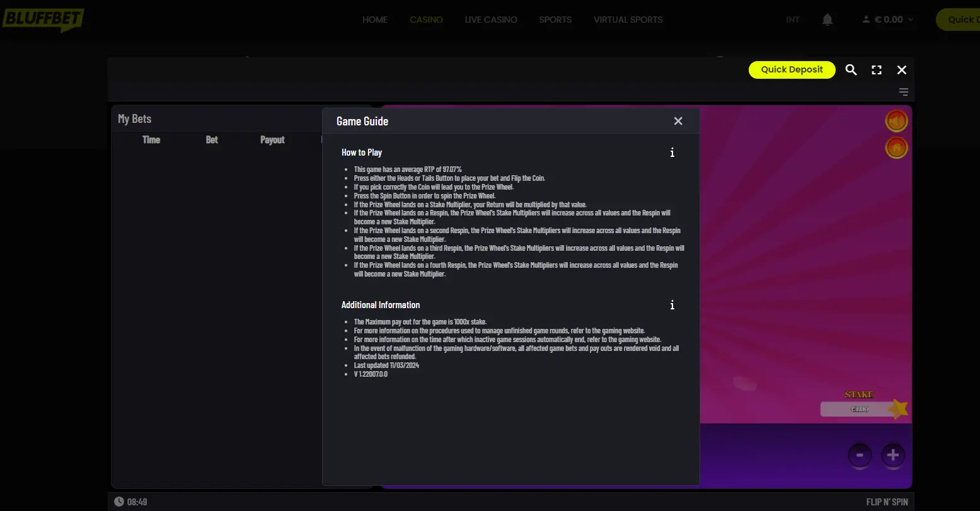Screen dimensions: 980x511
Task: Click the Maximum pay out 1000x line
Action: tap(420, 322)
